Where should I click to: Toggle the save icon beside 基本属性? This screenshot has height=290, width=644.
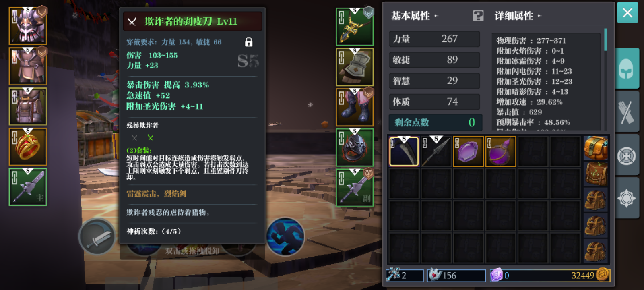click(x=478, y=16)
